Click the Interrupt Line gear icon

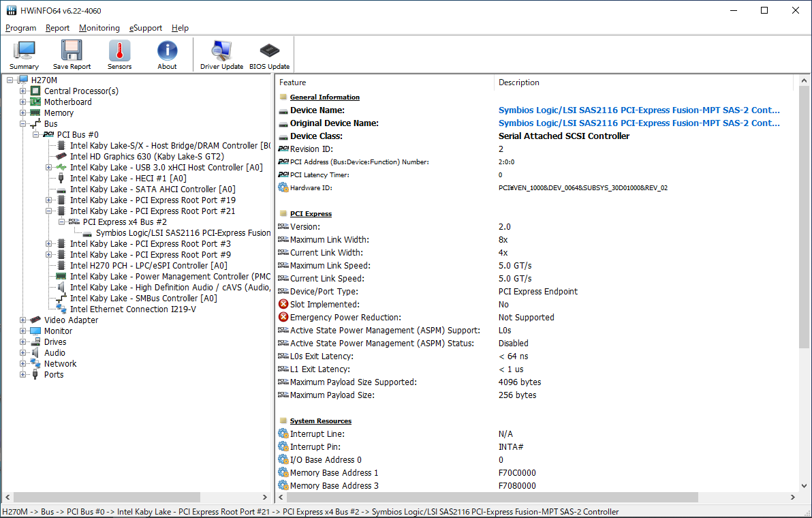pyautogui.click(x=283, y=433)
